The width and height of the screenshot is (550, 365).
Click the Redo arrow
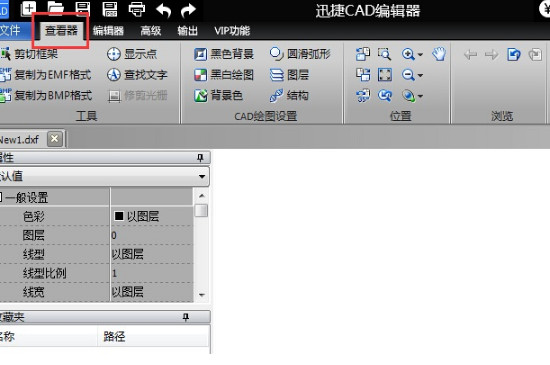click(188, 10)
